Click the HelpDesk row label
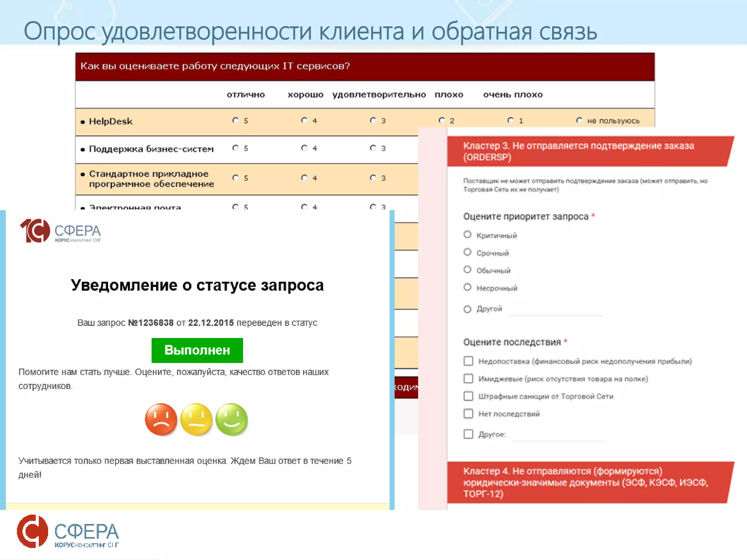 coord(111,121)
